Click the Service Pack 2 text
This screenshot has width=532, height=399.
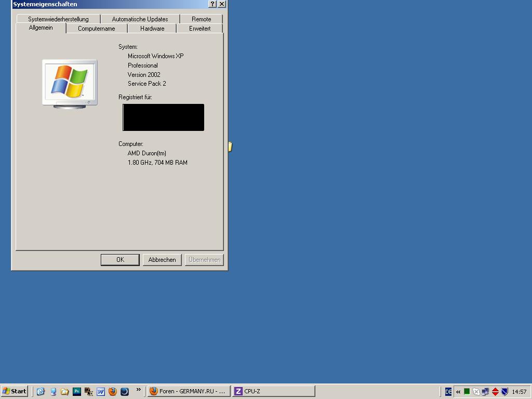tap(147, 84)
